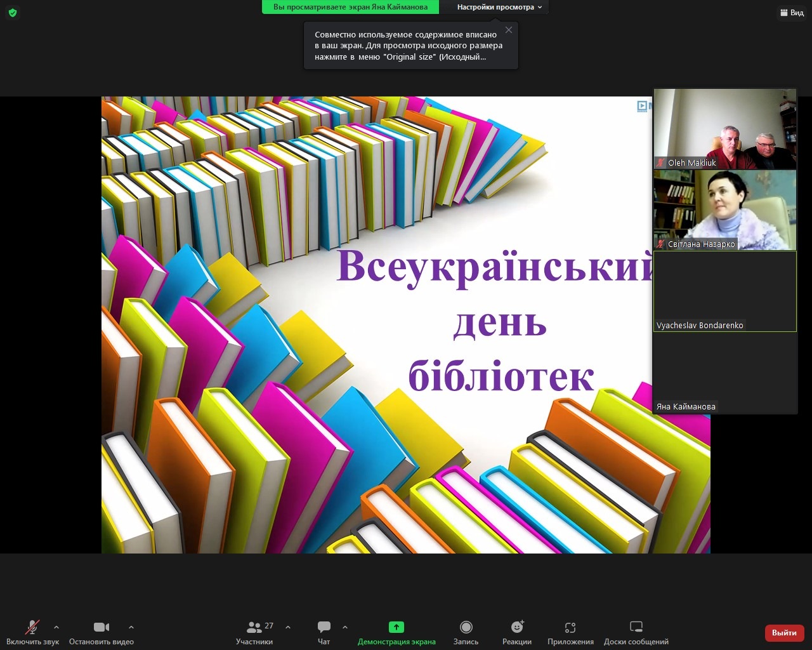Open the Вид view layout menu
812x650 pixels.
(792, 13)
